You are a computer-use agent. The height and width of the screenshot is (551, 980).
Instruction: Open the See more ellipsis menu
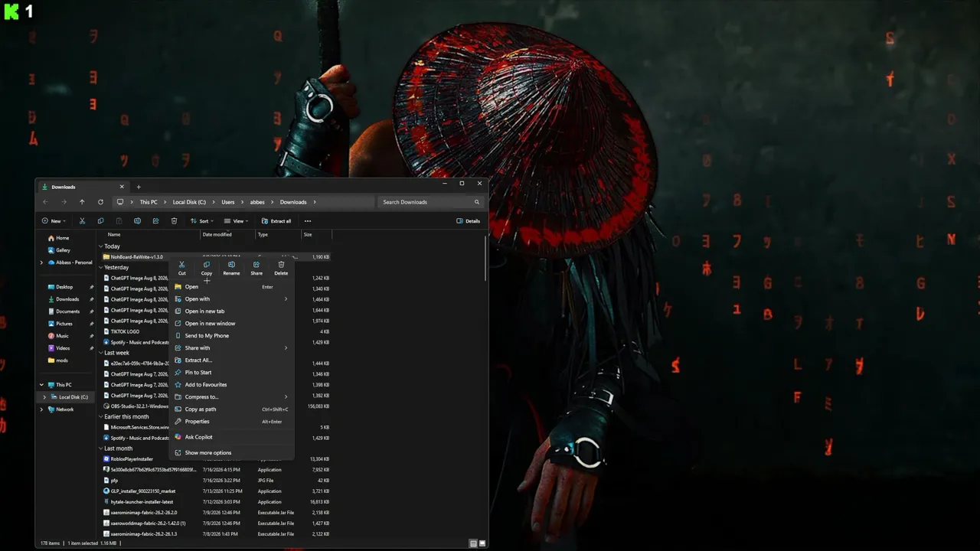[308, 221]
